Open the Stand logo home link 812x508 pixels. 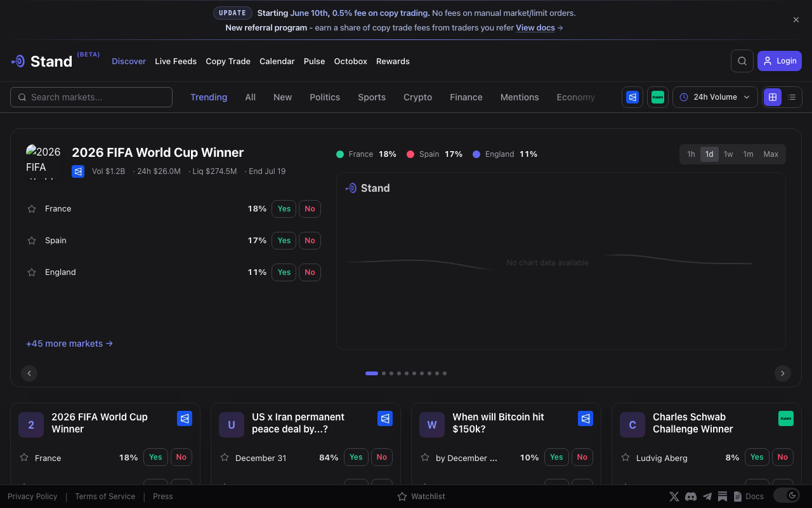click(42, 61)
